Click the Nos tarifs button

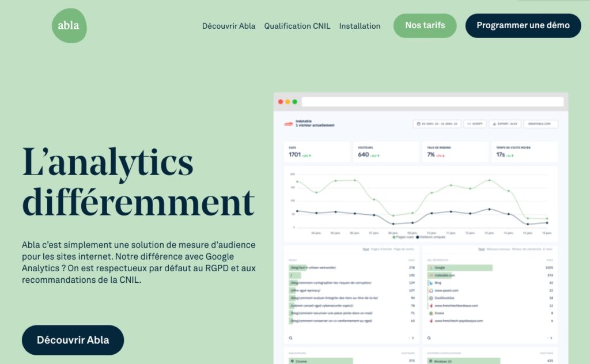click(x=425, y=25)
